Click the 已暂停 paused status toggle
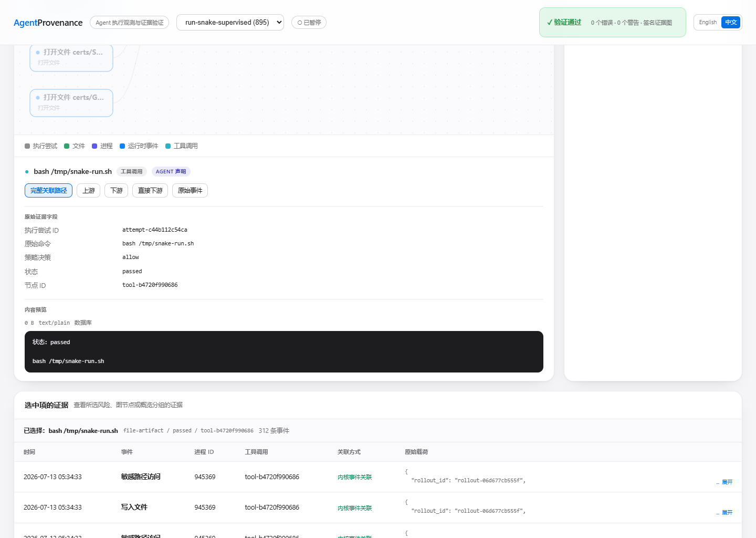756x538 pixels. pyautogui.click(x=309, y=23)
